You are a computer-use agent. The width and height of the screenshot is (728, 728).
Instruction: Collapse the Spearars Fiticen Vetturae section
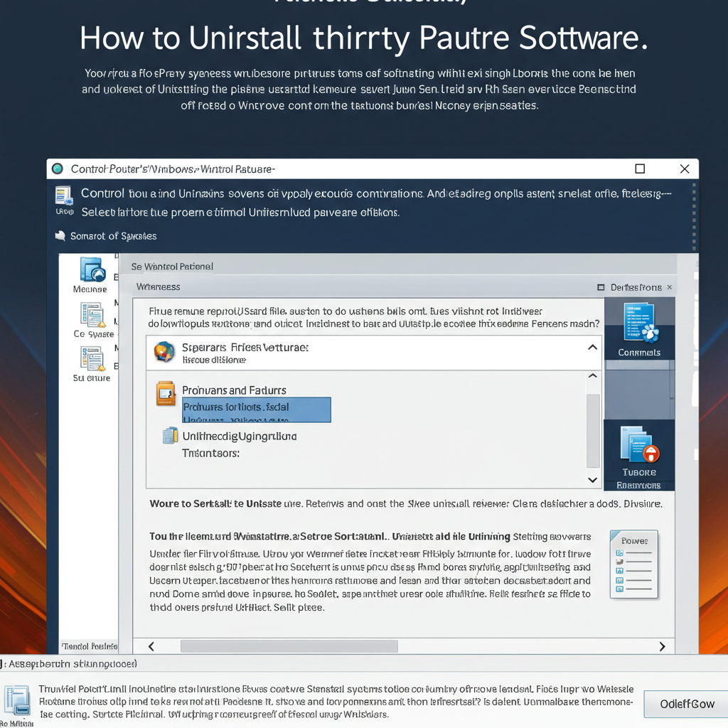click(592, 347)
